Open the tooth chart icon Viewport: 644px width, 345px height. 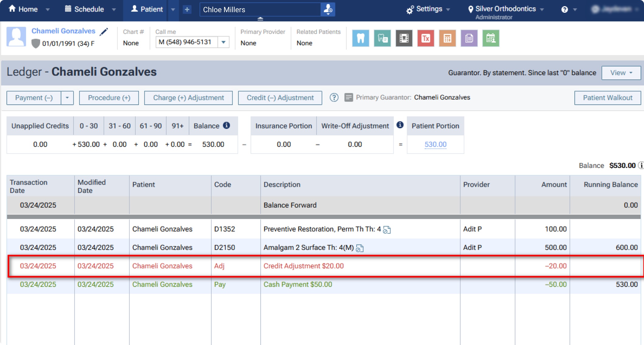[360, 38]
